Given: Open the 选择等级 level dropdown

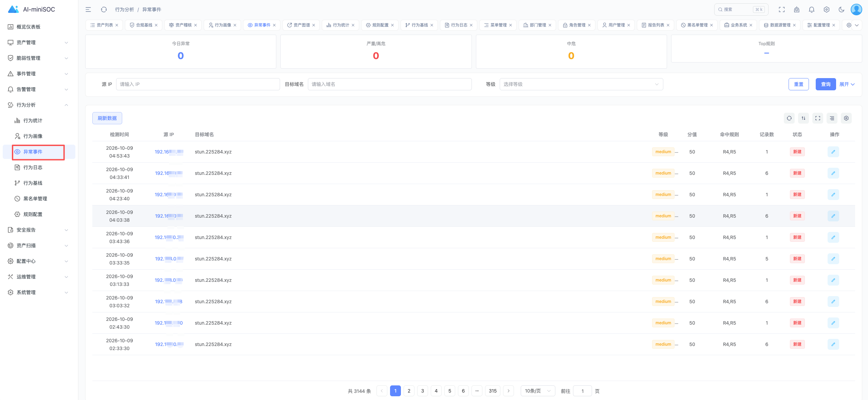Looking at the screenshot, I should [581, 84].
